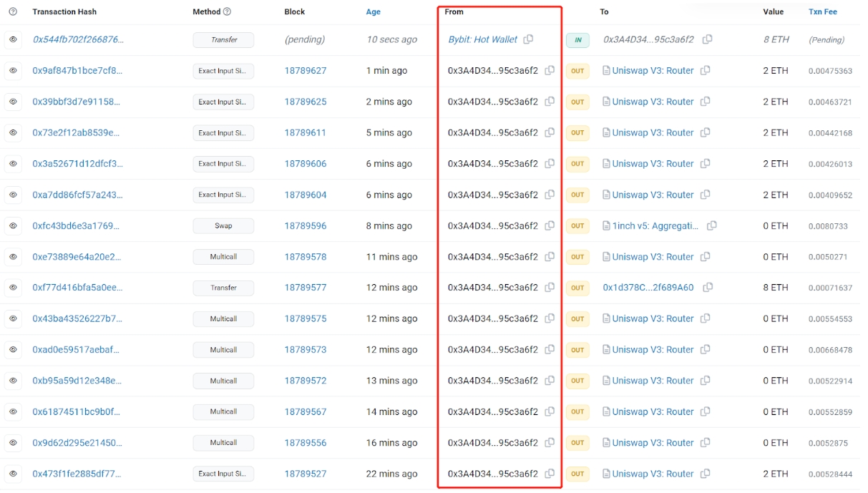Copy the 1inch v5: Aggregati... address
This screenshot has height=493, width=868.
tap(711, 225)
